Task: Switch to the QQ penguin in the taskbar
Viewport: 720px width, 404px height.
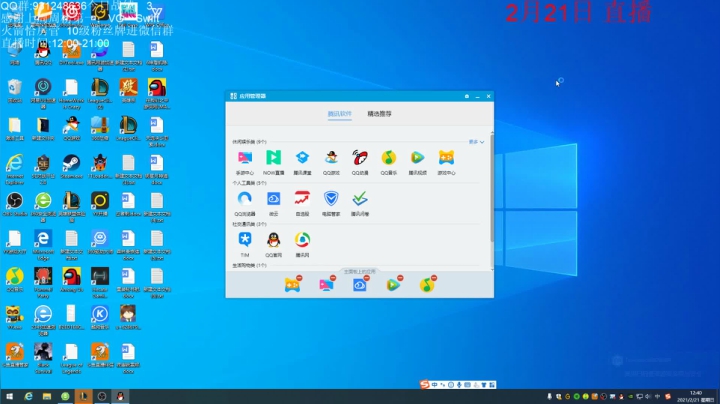Action: coord(120,396)
